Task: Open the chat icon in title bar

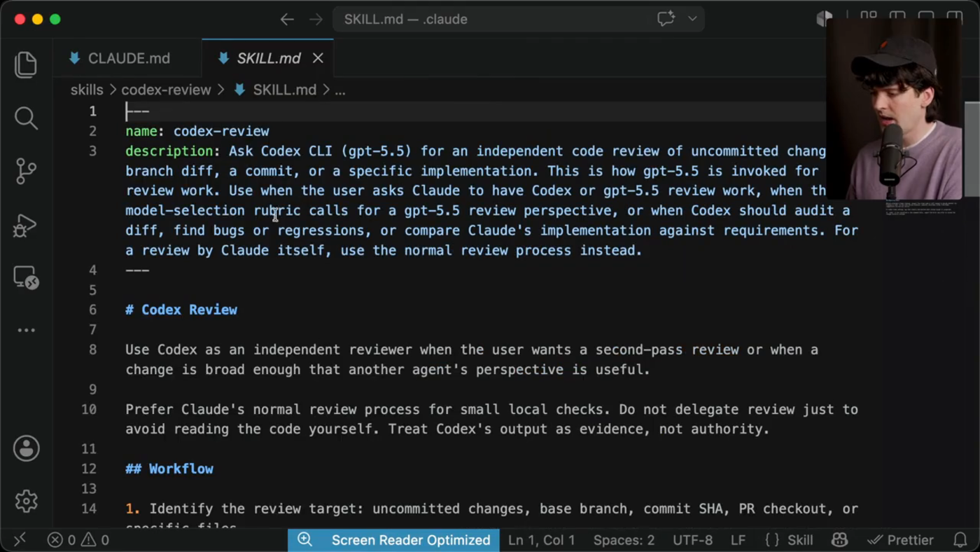Action: tap(666, 19)
